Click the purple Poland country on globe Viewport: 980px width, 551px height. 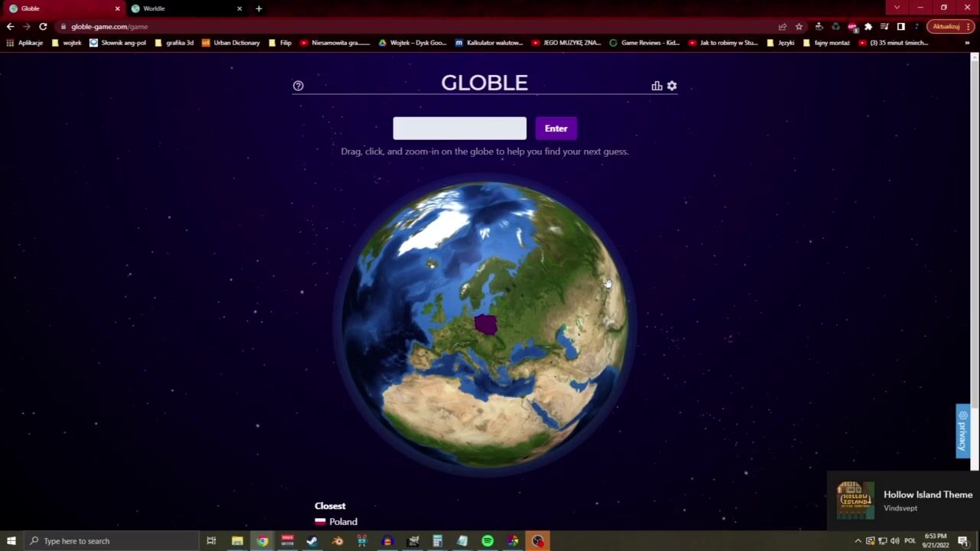[x=485, y=324]
